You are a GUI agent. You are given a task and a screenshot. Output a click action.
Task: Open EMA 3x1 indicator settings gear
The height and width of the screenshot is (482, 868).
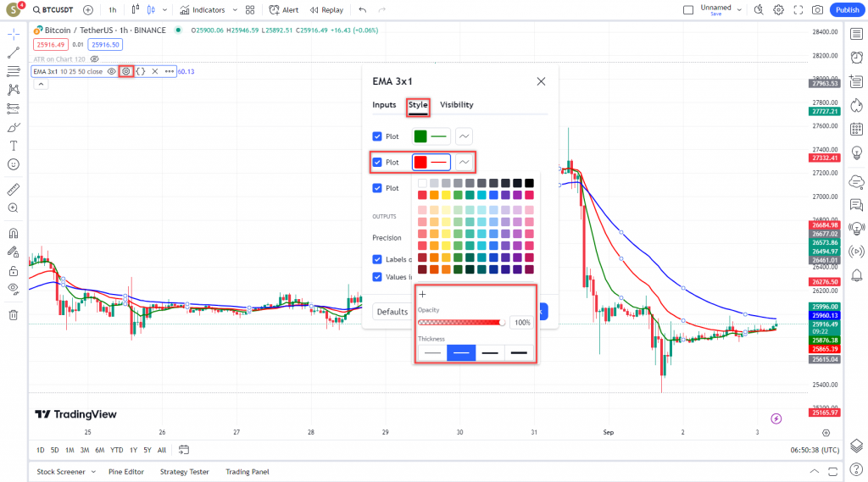(126, 71)
